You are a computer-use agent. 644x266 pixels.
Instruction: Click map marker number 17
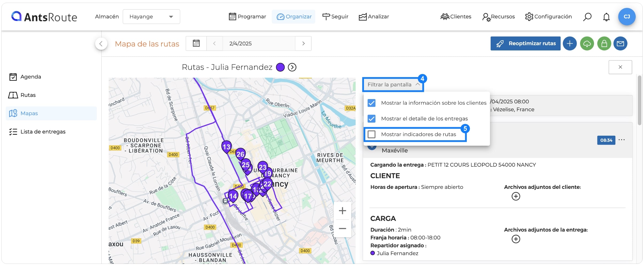coord(248,196)
